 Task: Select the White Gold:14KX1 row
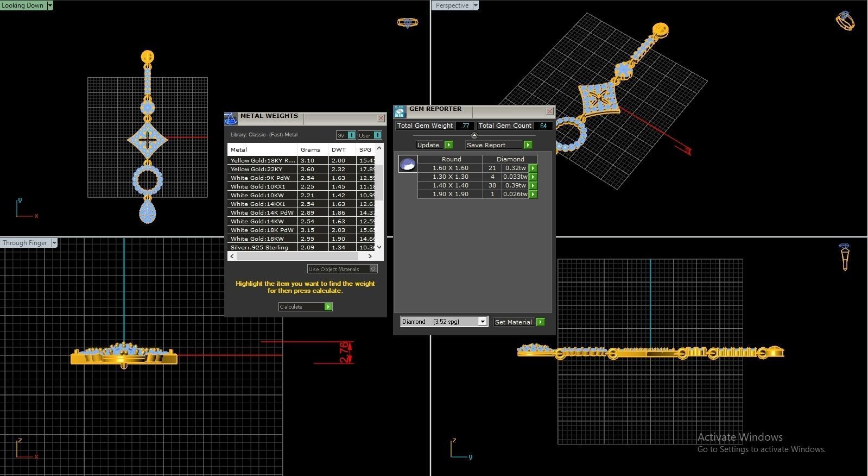tap(302, 204)
